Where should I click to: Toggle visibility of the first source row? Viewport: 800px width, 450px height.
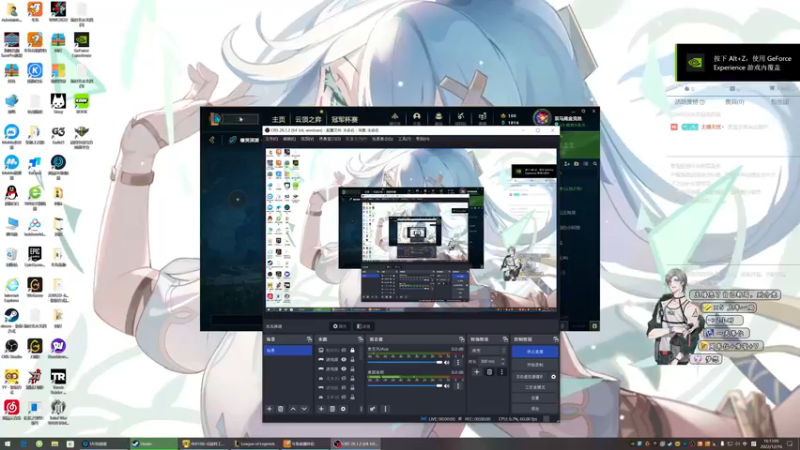click(x=343, y=350)
